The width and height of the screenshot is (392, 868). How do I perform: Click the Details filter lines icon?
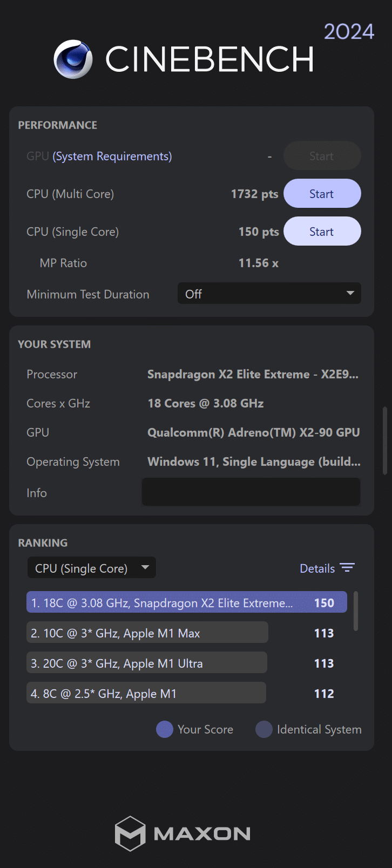click(x=347, y=568)
